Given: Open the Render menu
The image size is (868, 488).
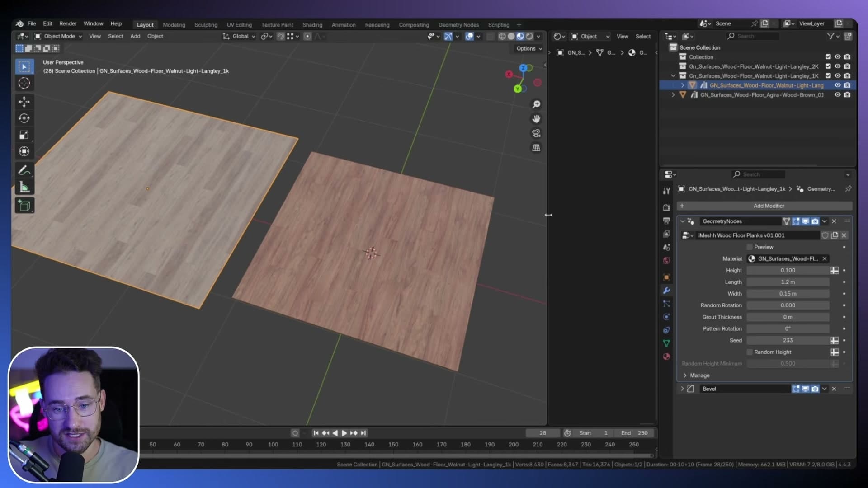Looking at the screenshot, I should [x=68, y=23].
